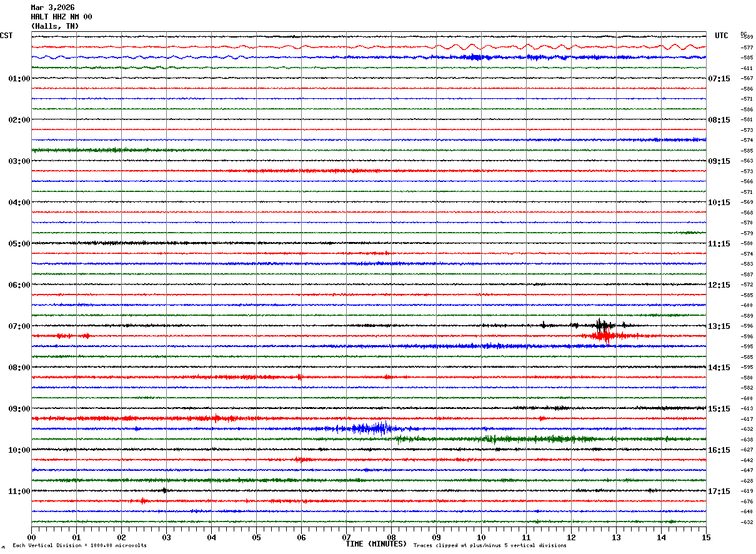Click the 17:15 UTC time label
Image resolution: width=756 pixels, height=554 pixels.
(719, 491)
